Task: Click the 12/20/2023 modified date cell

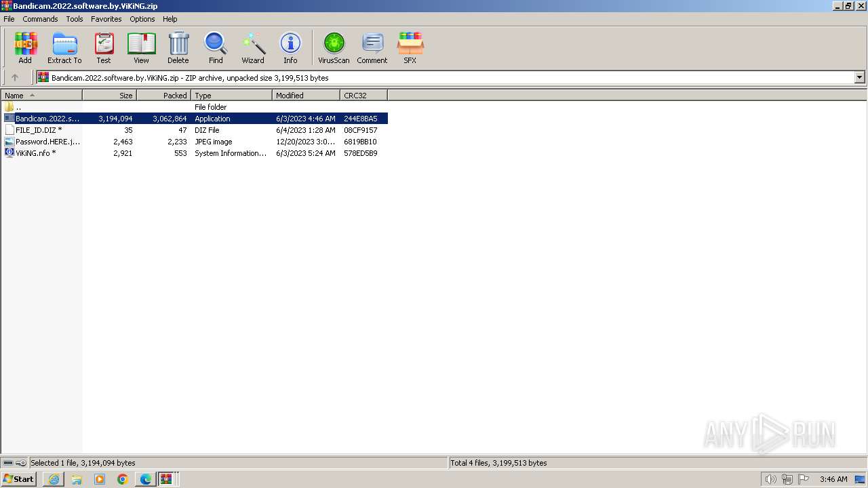Action: pyautogui.click(x=305, y=142)
